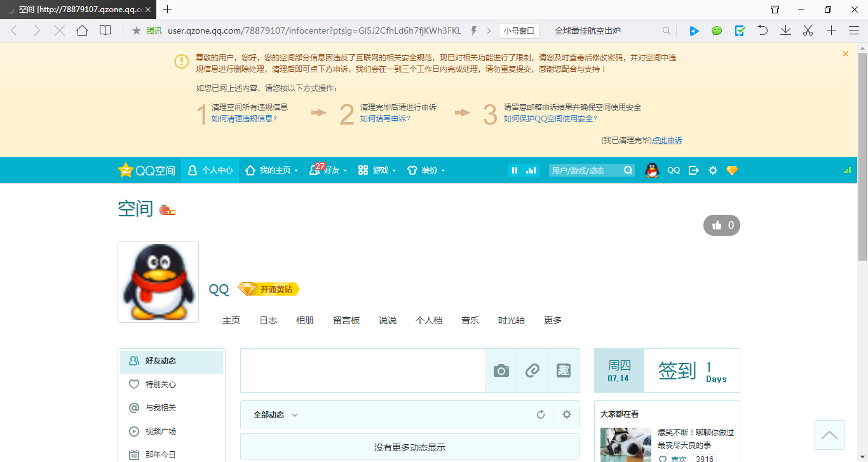
Task: Select 与我相关 in sidebar
Action: [172, 408]
